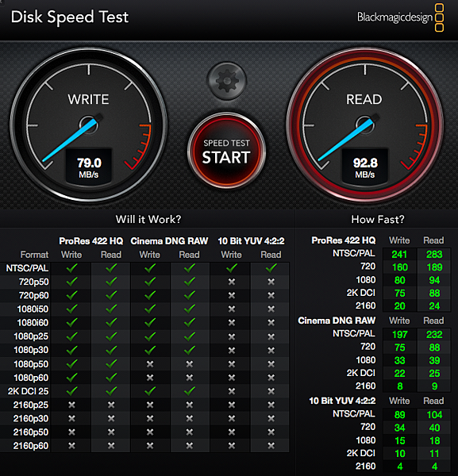
Task: Click the 1080i60 format row label
Action: 33,323
